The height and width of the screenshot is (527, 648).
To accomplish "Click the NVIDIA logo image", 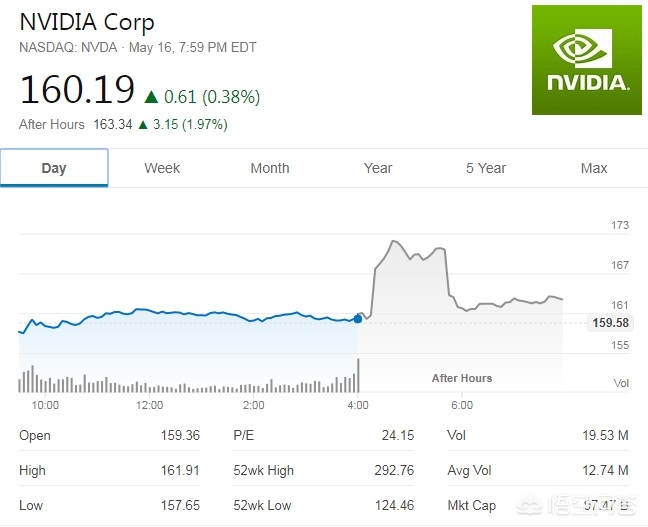I will (x=587, y=60).
